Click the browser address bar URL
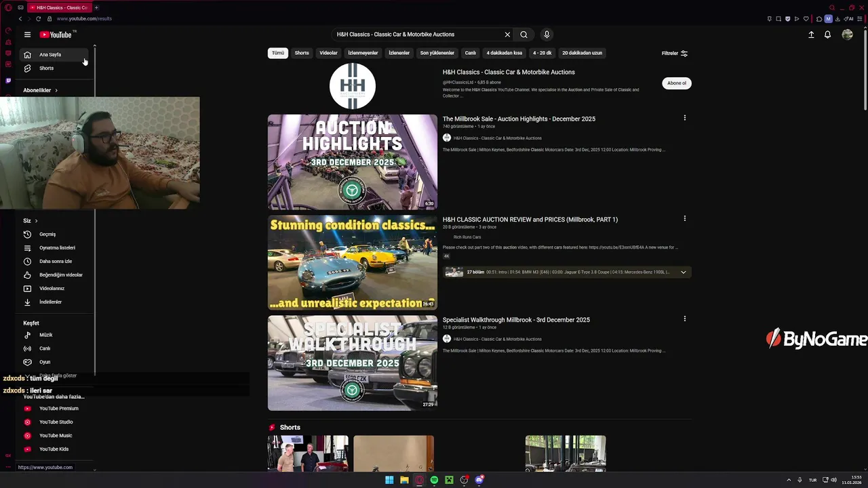 (84, 19)
